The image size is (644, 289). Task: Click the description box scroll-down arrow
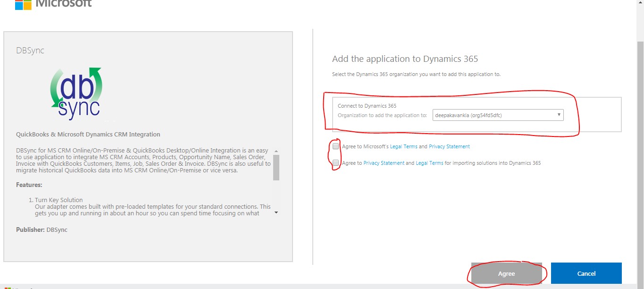click(x=276, y=212)
